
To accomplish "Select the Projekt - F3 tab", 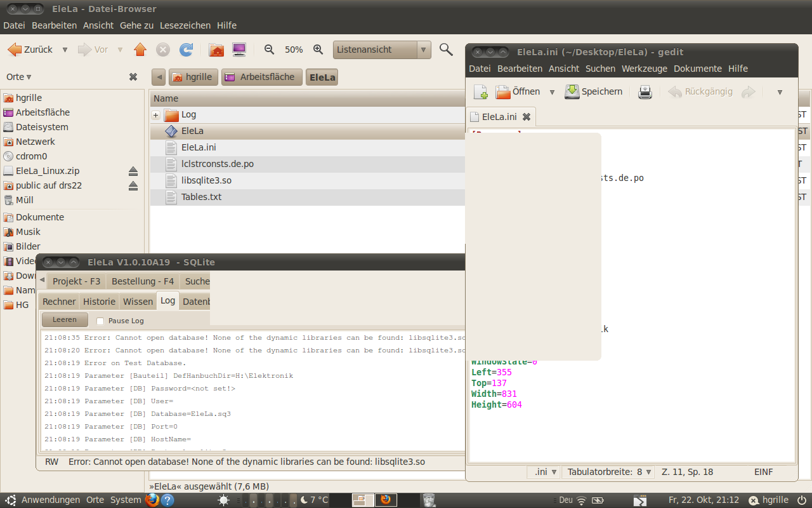I will coord(76,281).
